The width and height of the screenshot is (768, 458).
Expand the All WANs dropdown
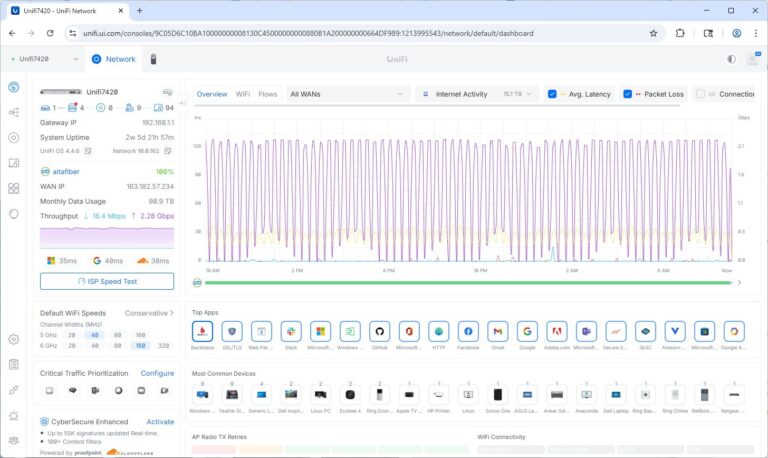(347, 94)
